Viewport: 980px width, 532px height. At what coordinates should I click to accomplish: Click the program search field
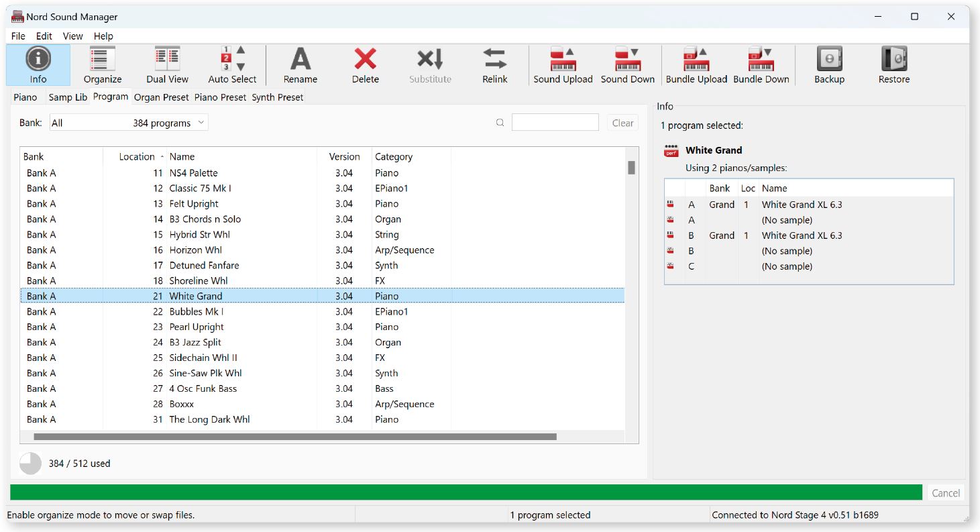[555, 123]
